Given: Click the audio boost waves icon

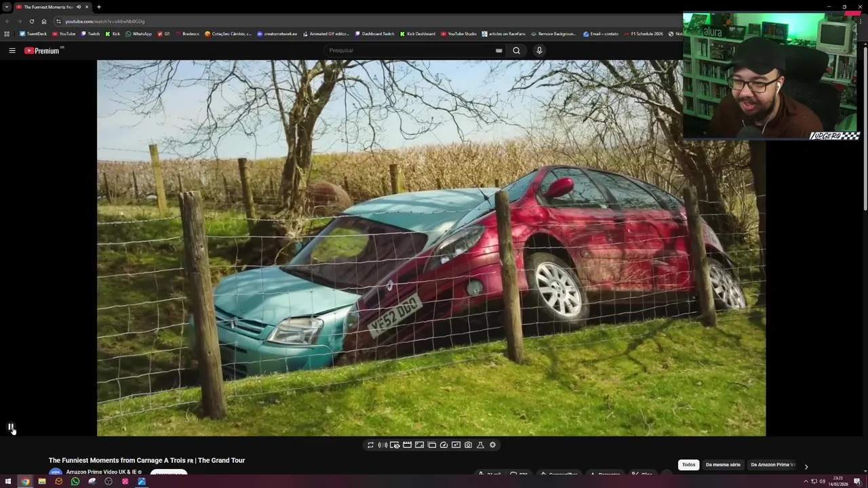Looking at the screenshot, I should [x=382, y=445].
